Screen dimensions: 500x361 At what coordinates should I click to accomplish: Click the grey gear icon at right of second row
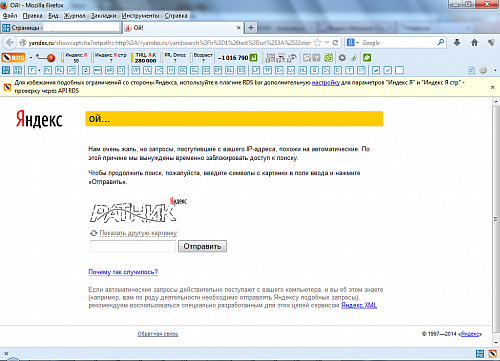tap(483, 70)
